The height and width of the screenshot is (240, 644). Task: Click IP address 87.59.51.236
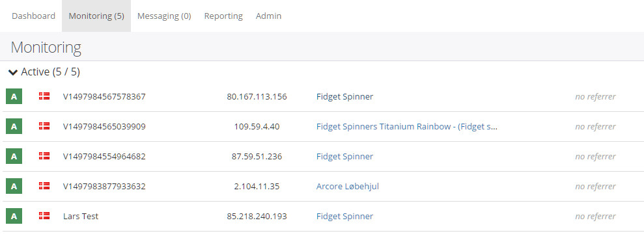point(257,156)
